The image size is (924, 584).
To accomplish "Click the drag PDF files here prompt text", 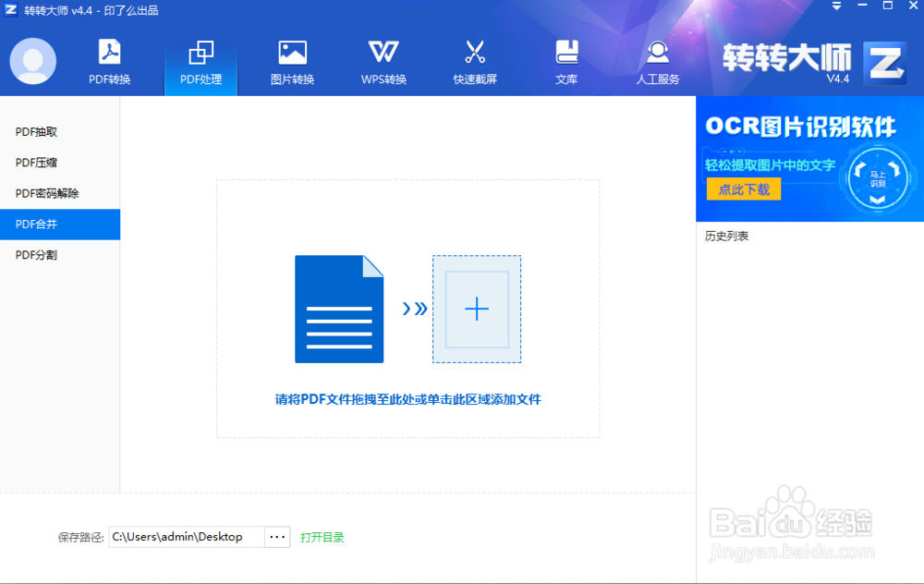I will (x=407, y=399).
